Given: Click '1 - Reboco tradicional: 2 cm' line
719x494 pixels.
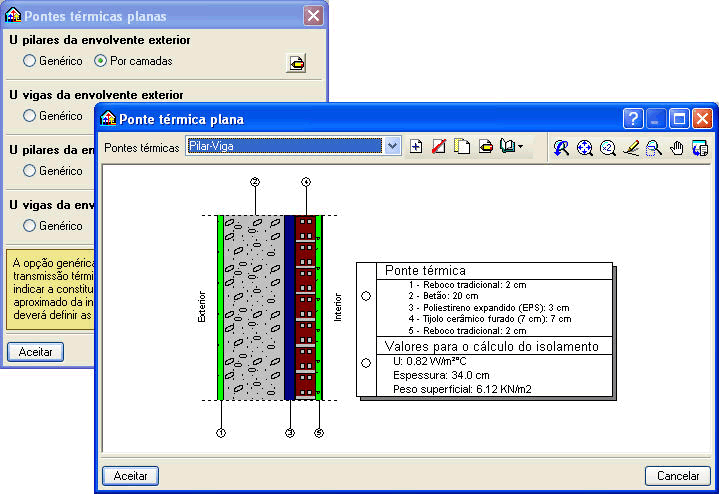Looking at the screenshot, I should (467, 284).
